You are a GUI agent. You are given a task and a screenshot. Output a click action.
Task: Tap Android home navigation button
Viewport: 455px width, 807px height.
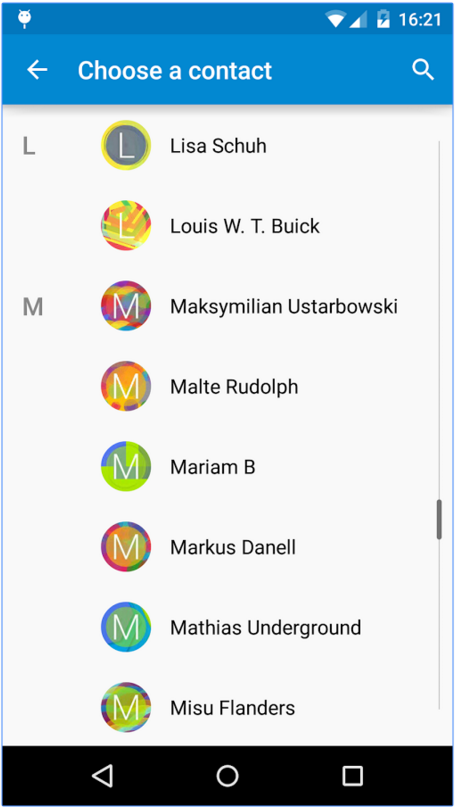[228, 776]
